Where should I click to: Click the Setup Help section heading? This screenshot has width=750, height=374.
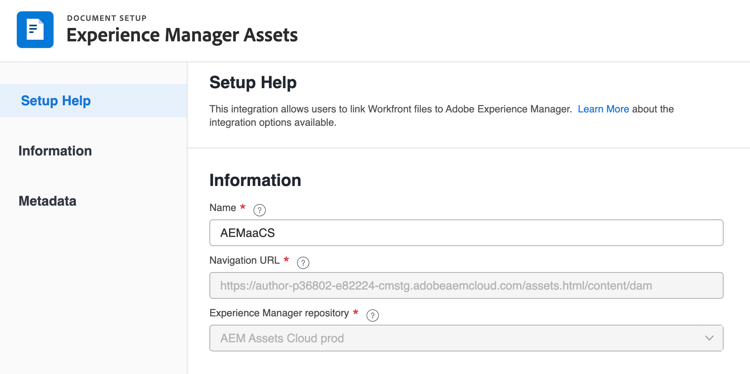(253, 82)
